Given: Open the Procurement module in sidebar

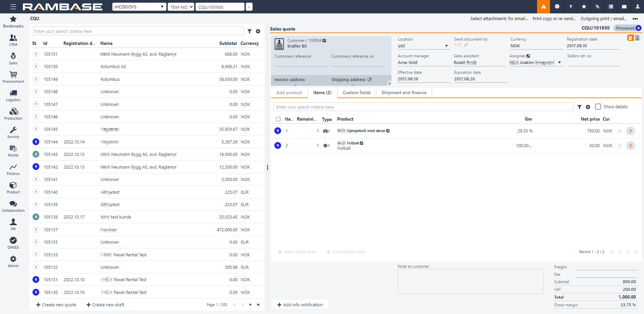Looking at the screenshot, I should [13, 77].
